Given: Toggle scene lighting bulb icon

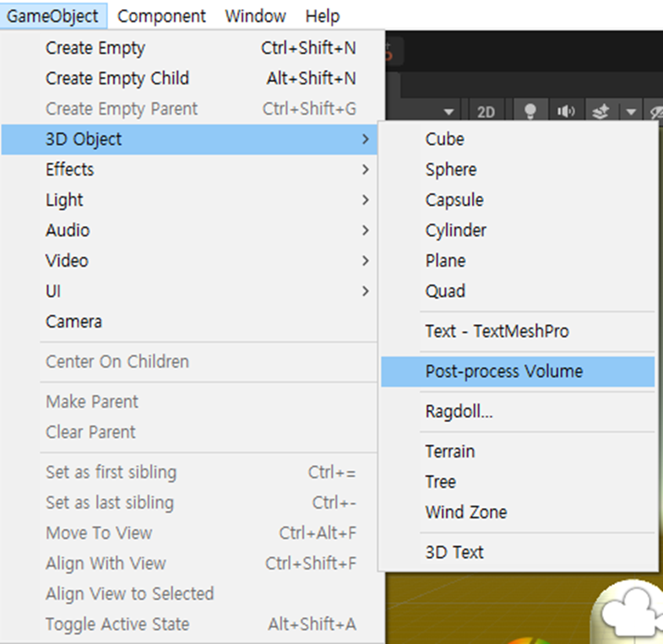Looking at the screenshot, I should [530, 111].
